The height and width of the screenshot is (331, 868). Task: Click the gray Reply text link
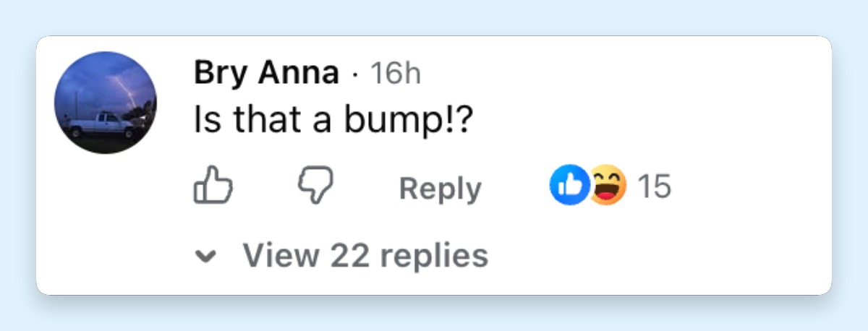click(x=440, y=189)
